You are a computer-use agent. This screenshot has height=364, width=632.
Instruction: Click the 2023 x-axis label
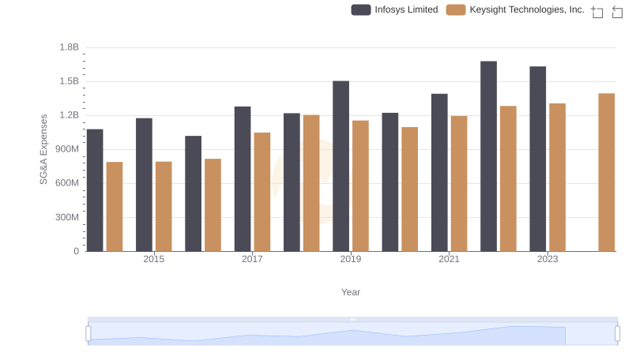pyautogui.click(x=547, y=259)
